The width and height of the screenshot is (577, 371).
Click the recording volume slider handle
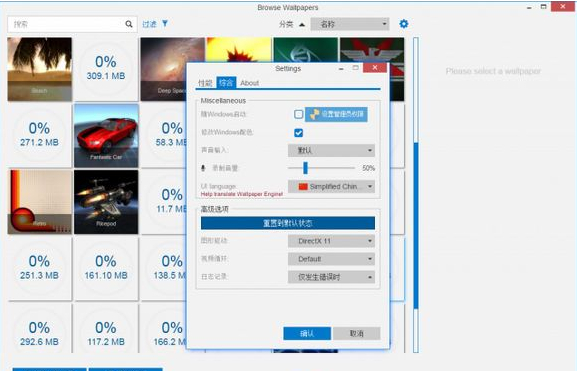305,168
